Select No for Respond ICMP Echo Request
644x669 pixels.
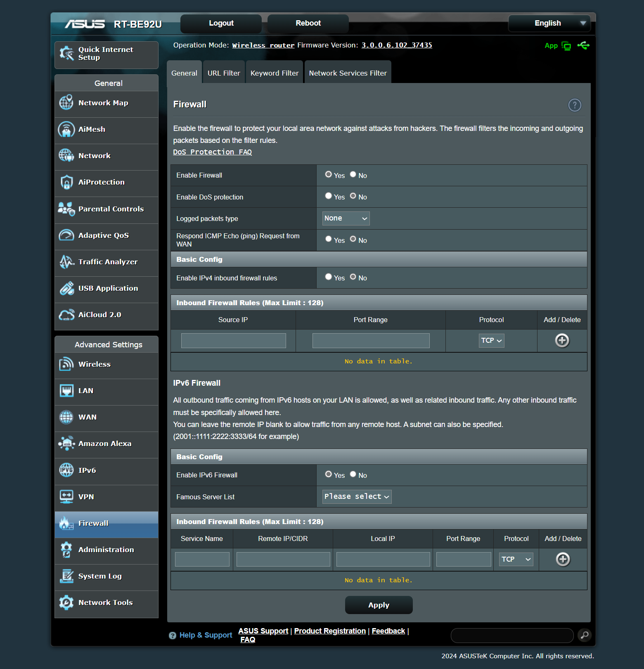click(353, 239)
